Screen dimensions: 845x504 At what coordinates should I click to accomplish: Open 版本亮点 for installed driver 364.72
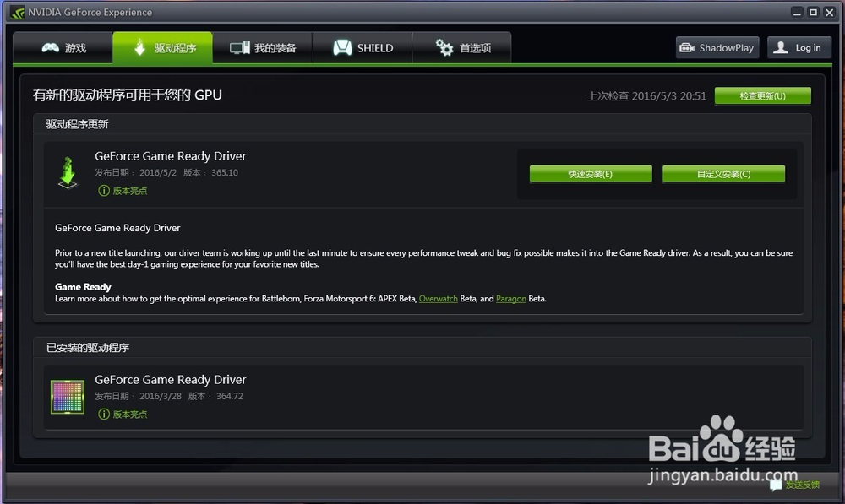point(130,414)
